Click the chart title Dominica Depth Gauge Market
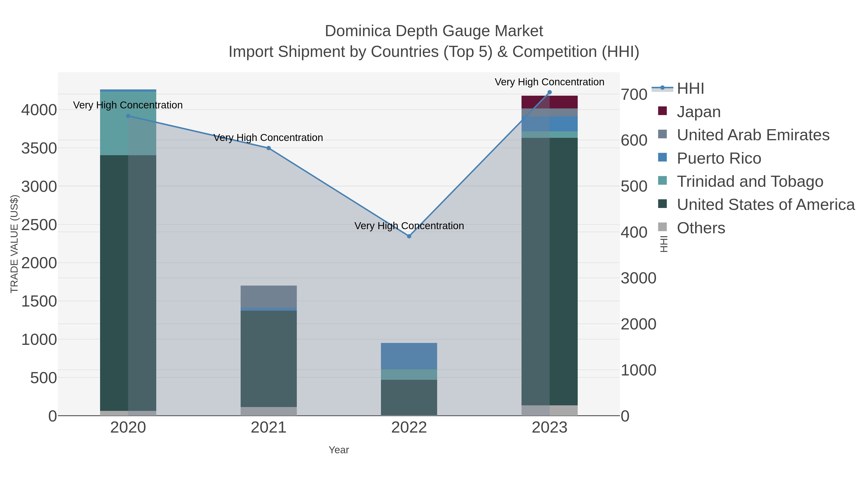This screenshot has width=868, height=488. tap(434, 31)
